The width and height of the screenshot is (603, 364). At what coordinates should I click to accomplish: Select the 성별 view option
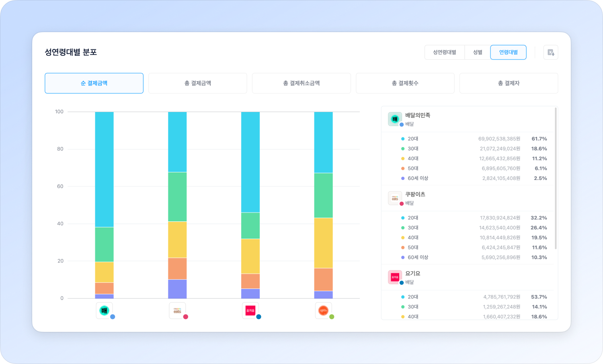tap(477, 52)
